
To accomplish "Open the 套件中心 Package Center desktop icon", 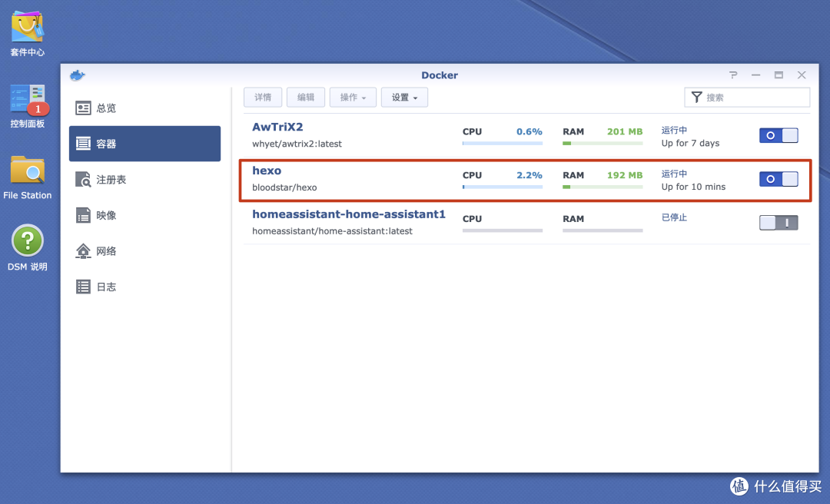I will coord(27,28).
